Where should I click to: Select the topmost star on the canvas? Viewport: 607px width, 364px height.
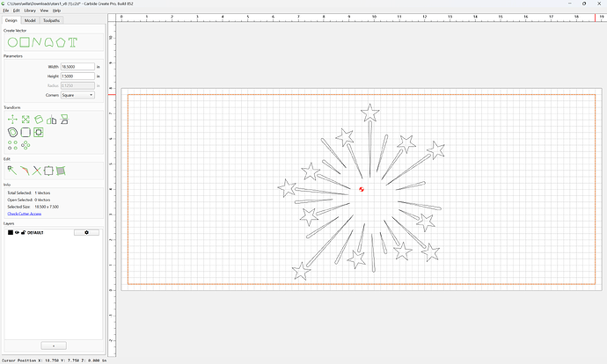pos(370,113)
